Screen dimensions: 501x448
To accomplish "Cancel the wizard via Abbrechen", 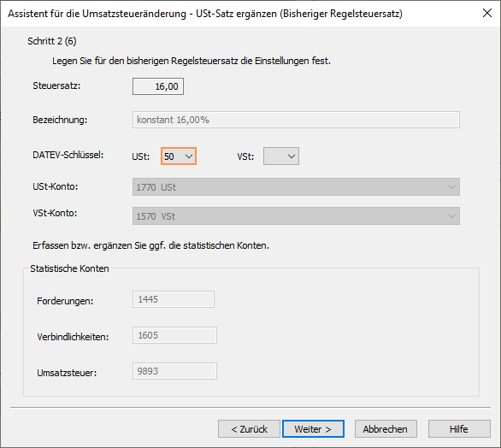I will [x=386, y=429].
